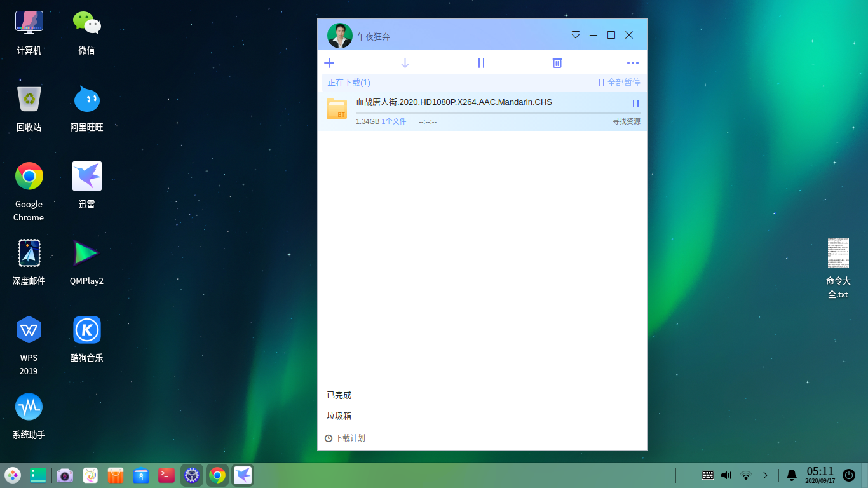Click the notification bell in the system tray

tap(791, 475)
